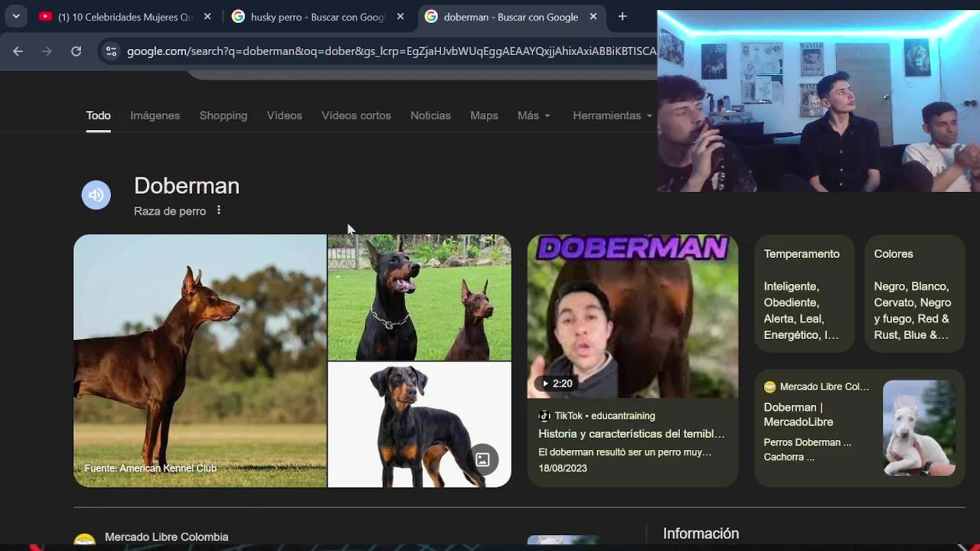This screenshot has width=980, height=551.
Task: Click the TikTok educantraining source icon
Action: (x=544, y=416)
